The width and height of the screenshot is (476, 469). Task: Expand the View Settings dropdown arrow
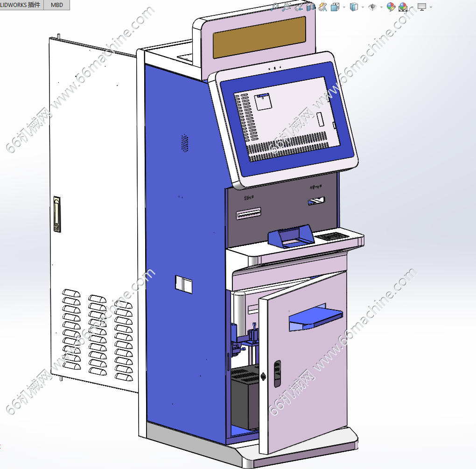[x=431, y=7]
